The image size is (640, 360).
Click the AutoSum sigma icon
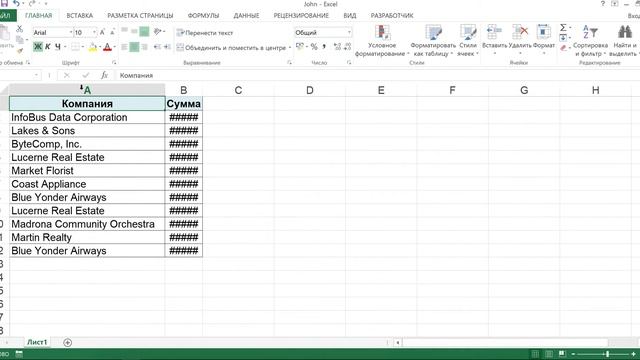[563, 28]
